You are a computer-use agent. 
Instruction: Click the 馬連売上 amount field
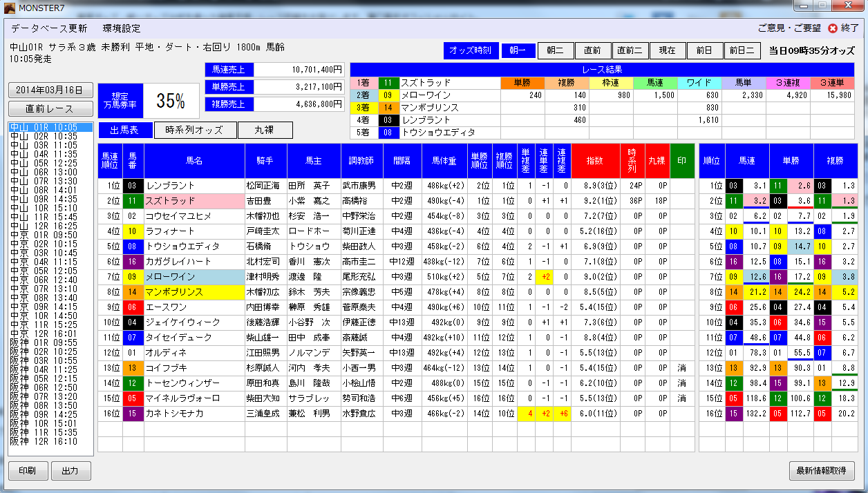[x=299, y=70]
